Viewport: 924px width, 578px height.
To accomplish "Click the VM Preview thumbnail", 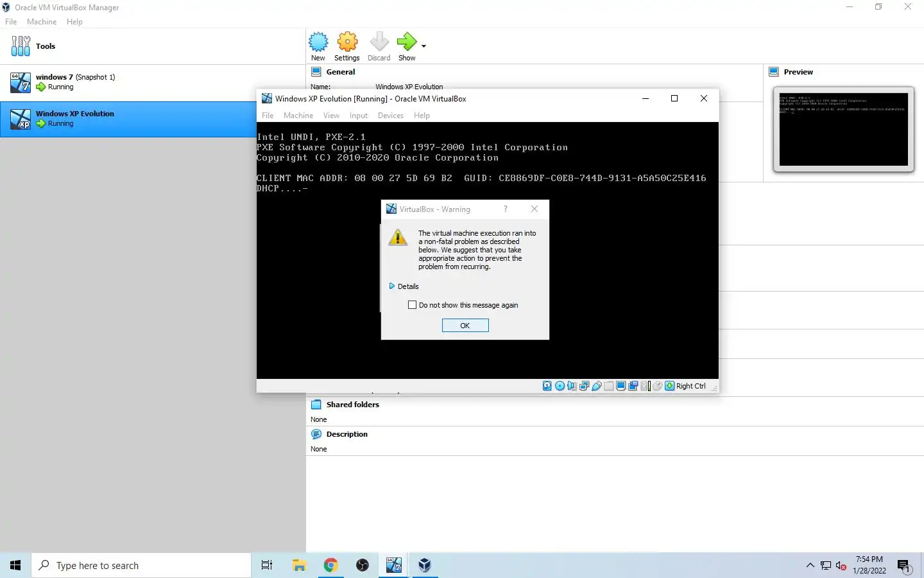I will 844,129.
